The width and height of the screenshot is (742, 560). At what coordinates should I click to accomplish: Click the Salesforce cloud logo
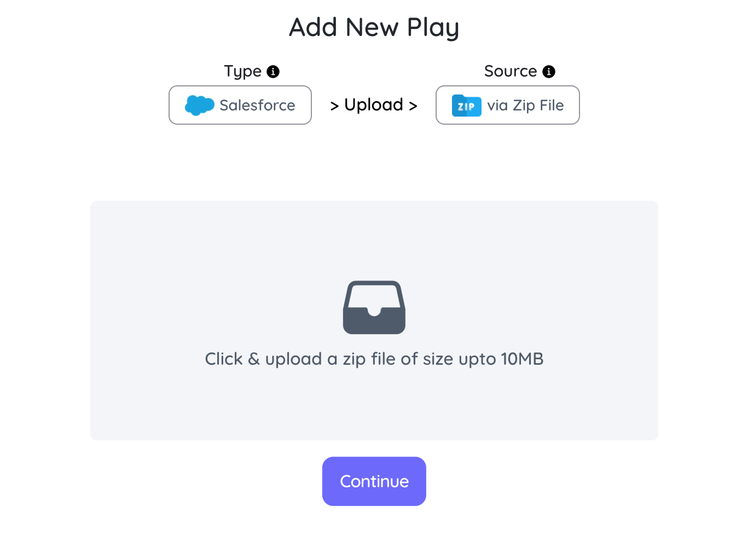pos(199,105)
